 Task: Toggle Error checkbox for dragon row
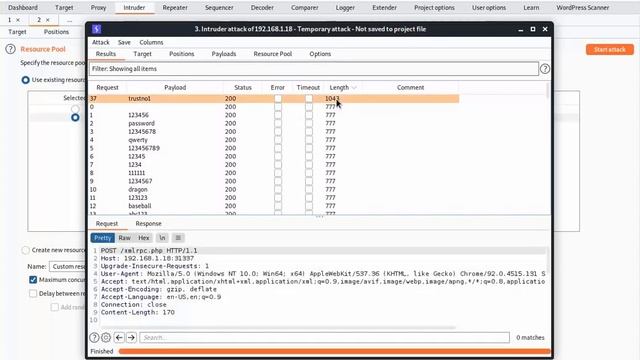pos(278,189)
